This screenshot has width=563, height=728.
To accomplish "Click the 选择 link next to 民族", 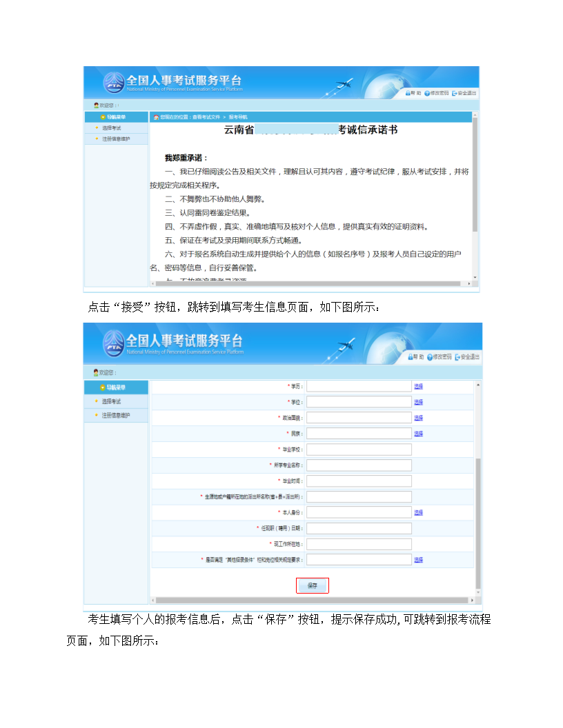I will point(418,434).
